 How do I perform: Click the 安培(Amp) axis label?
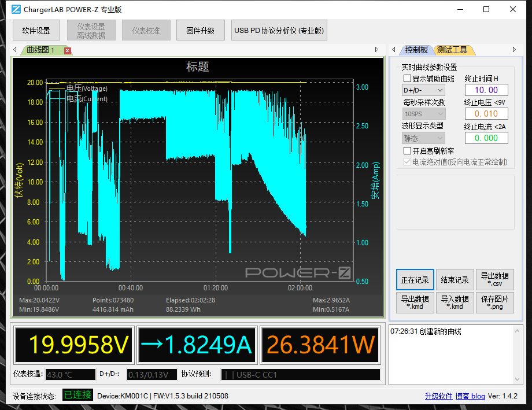tap(375, 180)
